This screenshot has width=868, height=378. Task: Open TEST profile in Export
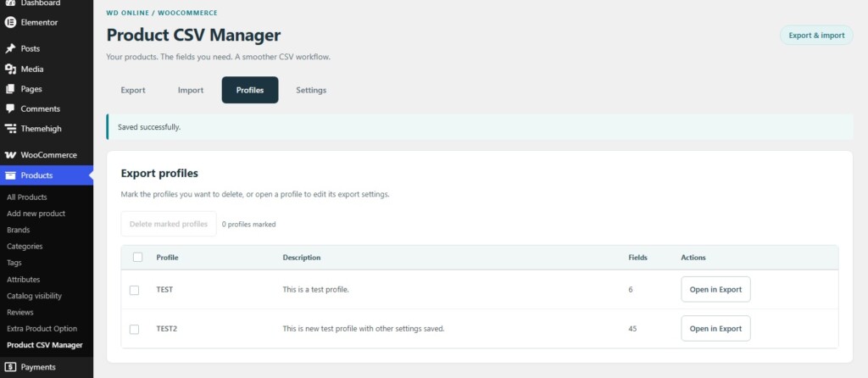715,290
